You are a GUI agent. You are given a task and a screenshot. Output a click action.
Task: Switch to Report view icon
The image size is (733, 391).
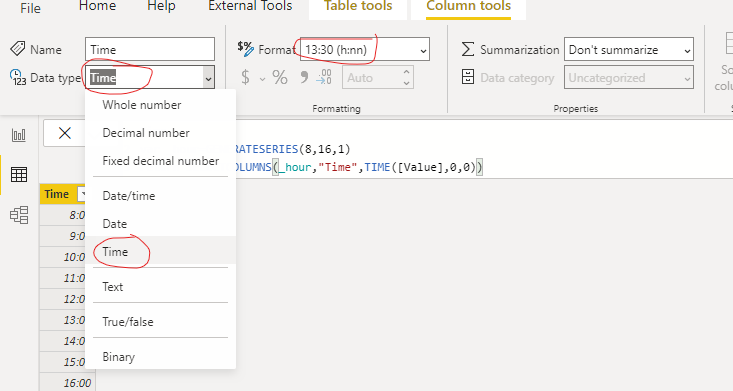tap(19, 136)
